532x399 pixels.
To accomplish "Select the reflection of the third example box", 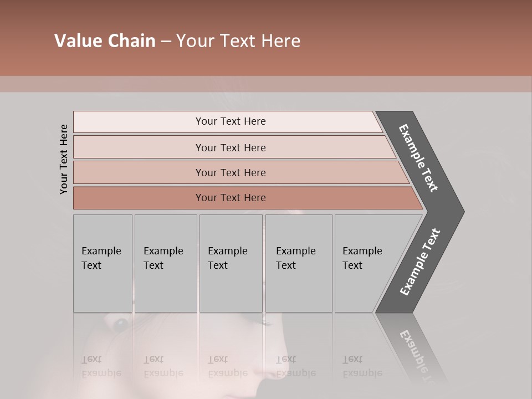I will [x=231, y=350].
